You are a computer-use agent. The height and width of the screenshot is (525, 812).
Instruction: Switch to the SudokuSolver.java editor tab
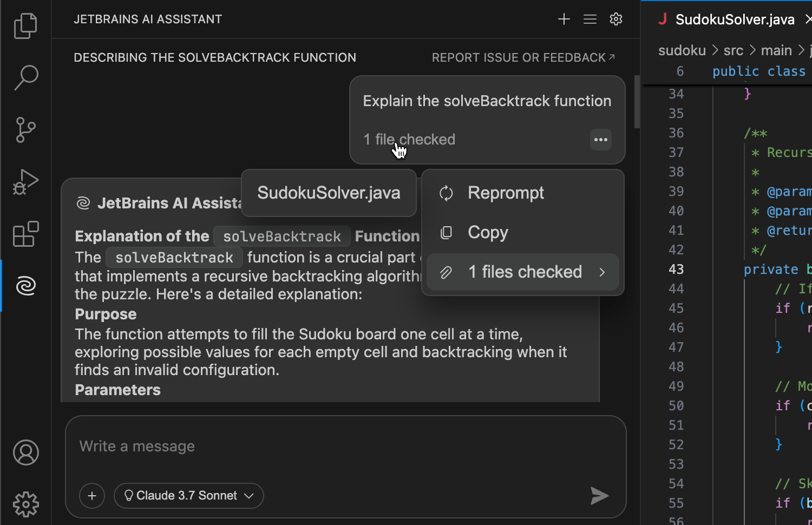[x=734, y=19]
